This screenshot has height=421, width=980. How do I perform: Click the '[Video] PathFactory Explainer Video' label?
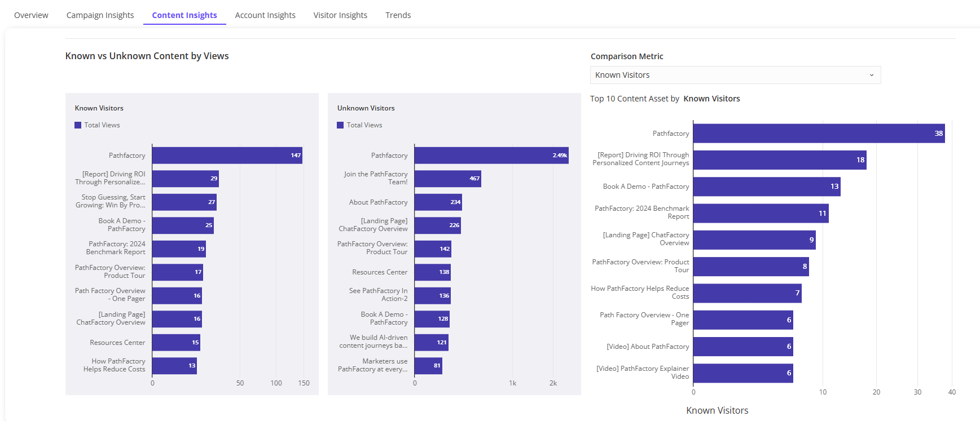(x=643, y=373)
